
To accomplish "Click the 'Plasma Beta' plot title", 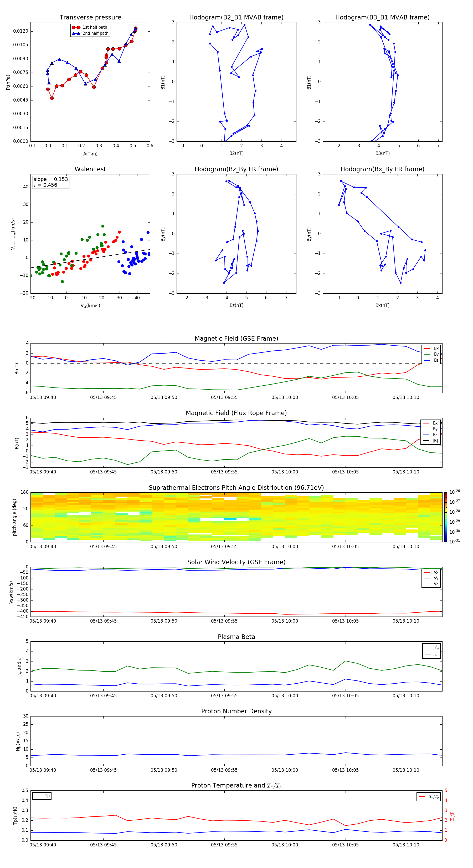I will coord(236,637).
